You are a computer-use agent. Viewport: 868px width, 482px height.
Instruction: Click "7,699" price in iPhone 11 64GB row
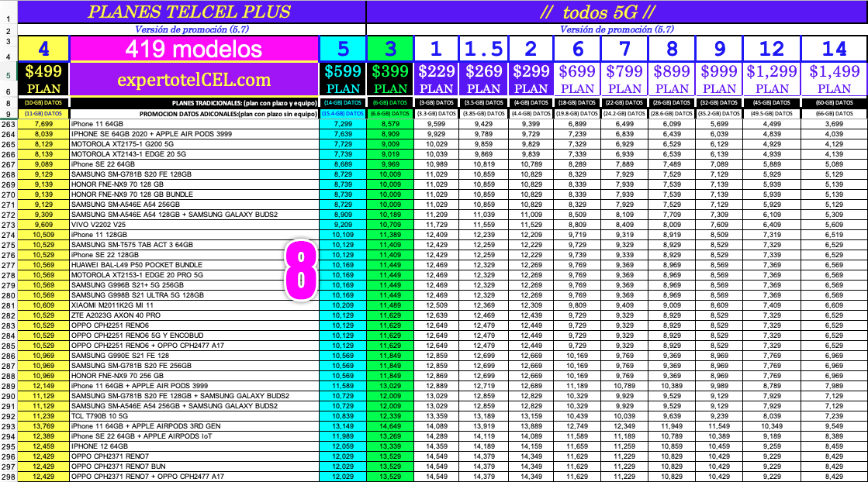[x=43, y=124]
